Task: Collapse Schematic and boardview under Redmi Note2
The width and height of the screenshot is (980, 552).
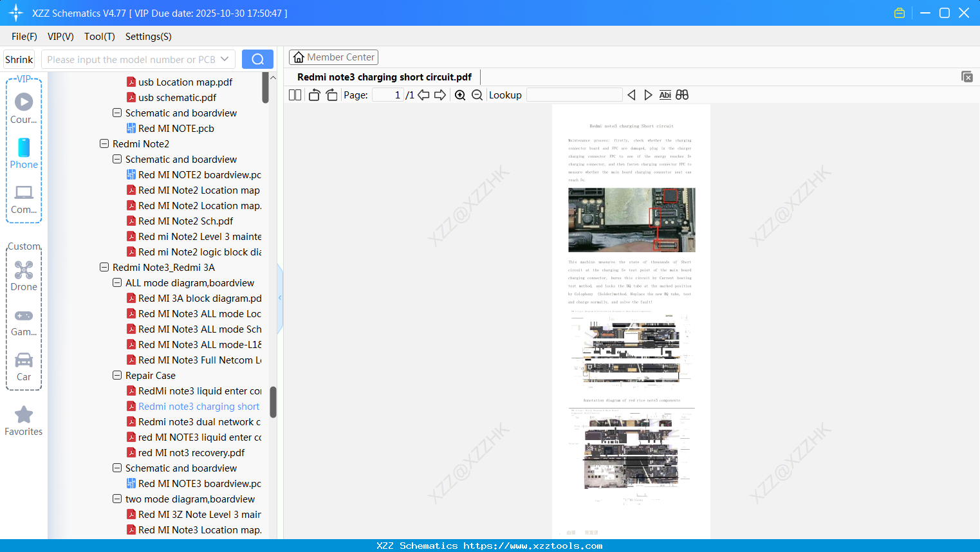Action: (x=117, y=159)
